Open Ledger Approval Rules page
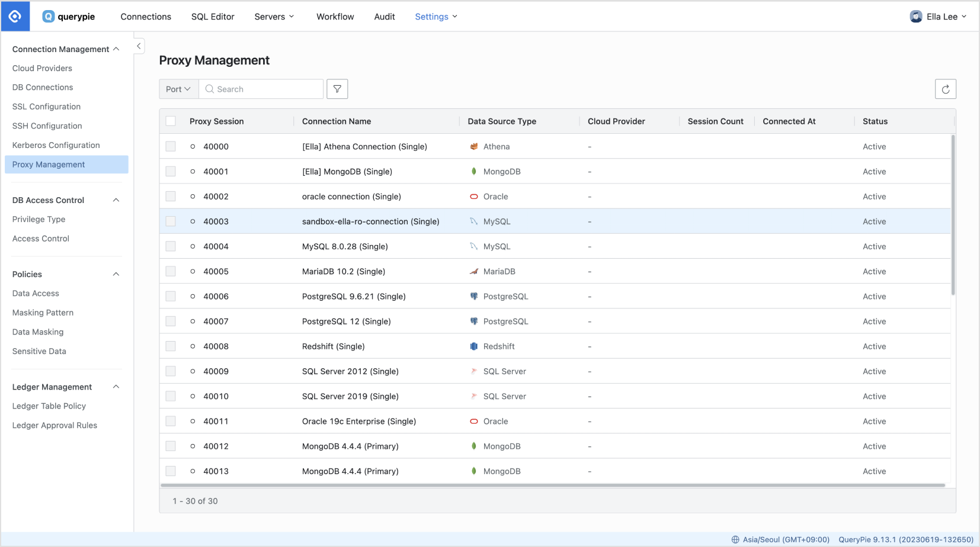 [x=55, y=425]
